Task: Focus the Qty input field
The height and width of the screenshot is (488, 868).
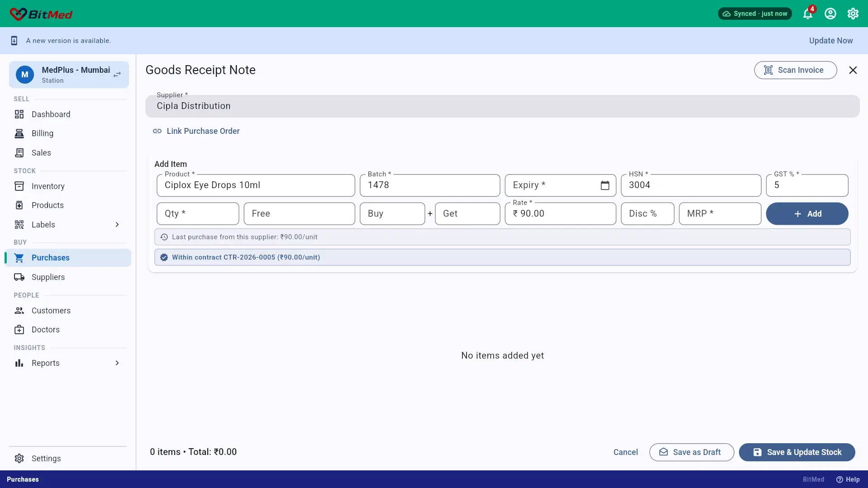Action: point(198,214)
